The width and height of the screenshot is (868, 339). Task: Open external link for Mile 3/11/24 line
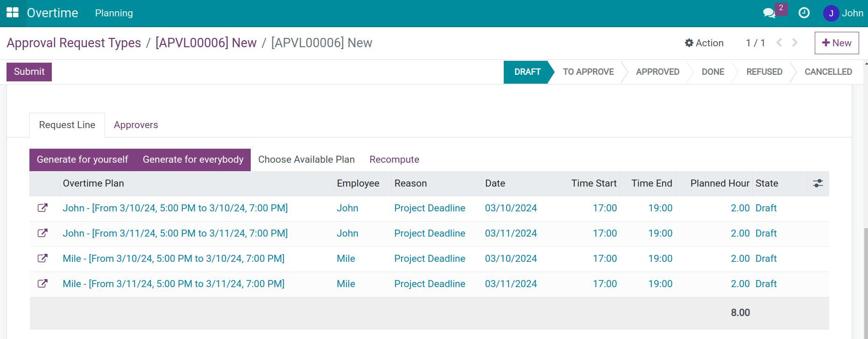coord(42,284)
